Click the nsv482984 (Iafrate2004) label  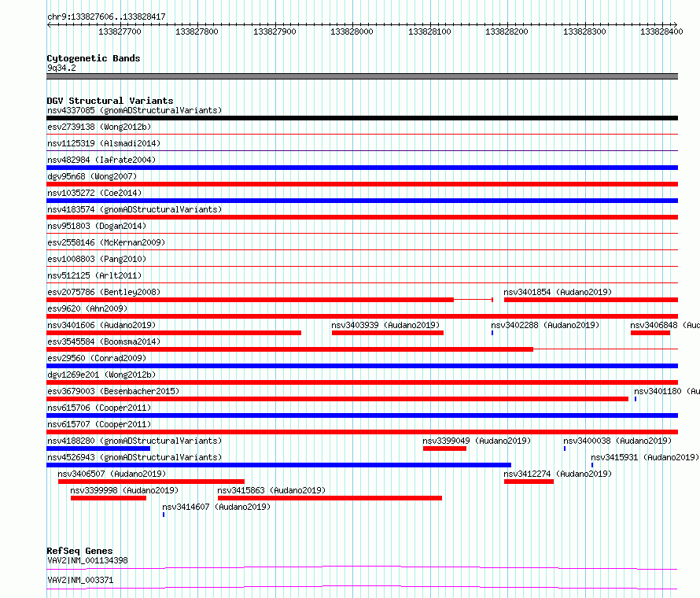[x=101, y=160]
